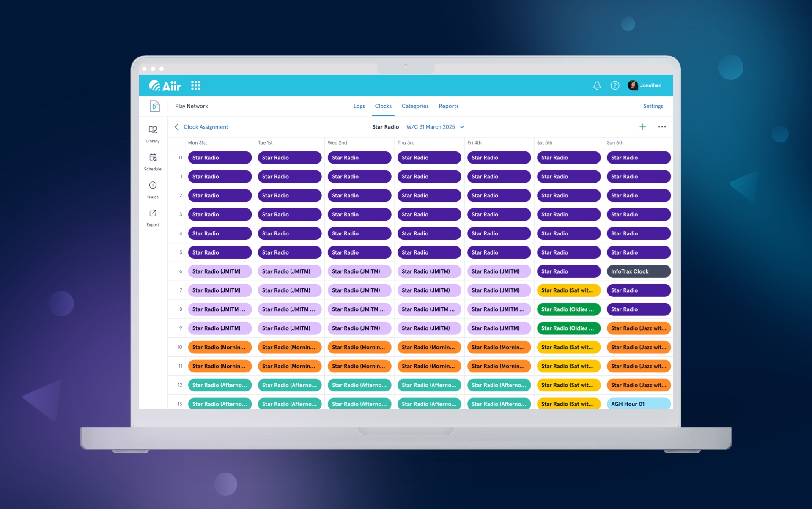Click the Wed 2nd column header
Image resolution: width=812 pixels, height=509 pixels.
coord(337,143)
